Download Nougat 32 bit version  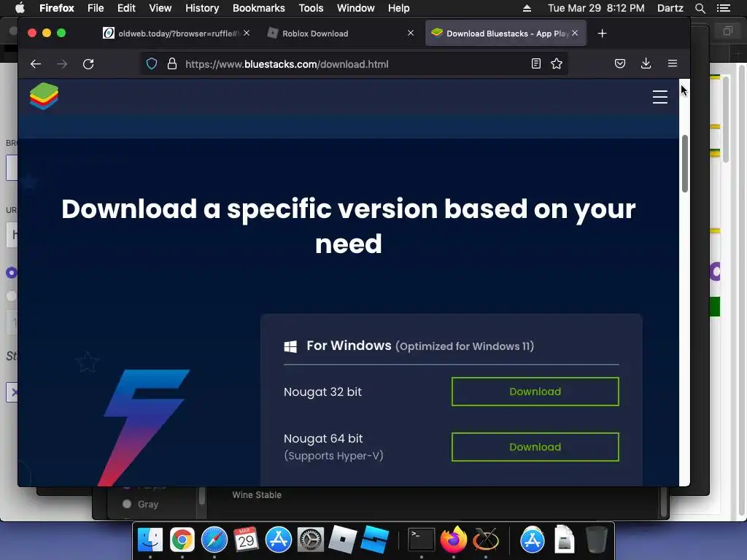point(535,392)
